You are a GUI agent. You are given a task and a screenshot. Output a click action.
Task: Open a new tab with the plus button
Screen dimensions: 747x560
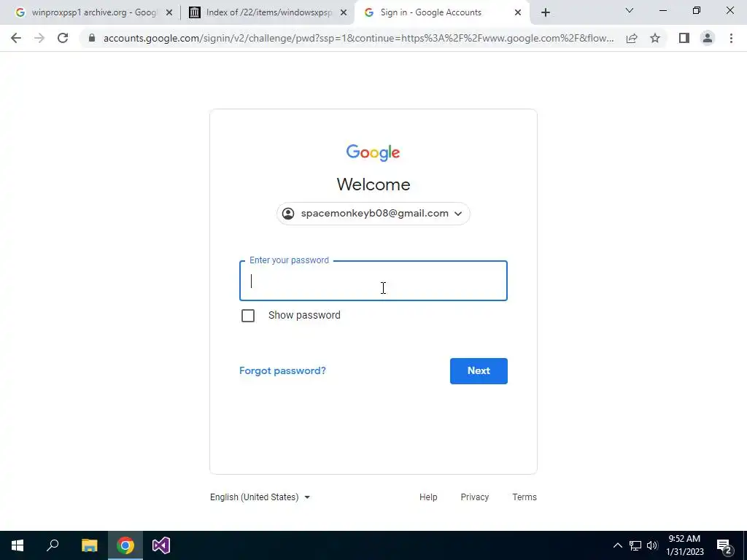(546, 13)
